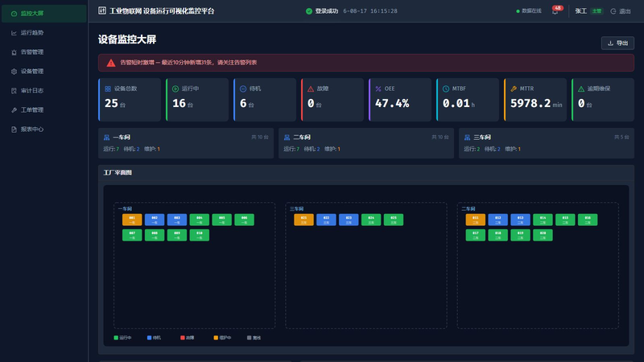The height and width of the screenshot is (362, 644).
Task: Click the 5978.2 MTTR value
Action: [x=530, y=104]
